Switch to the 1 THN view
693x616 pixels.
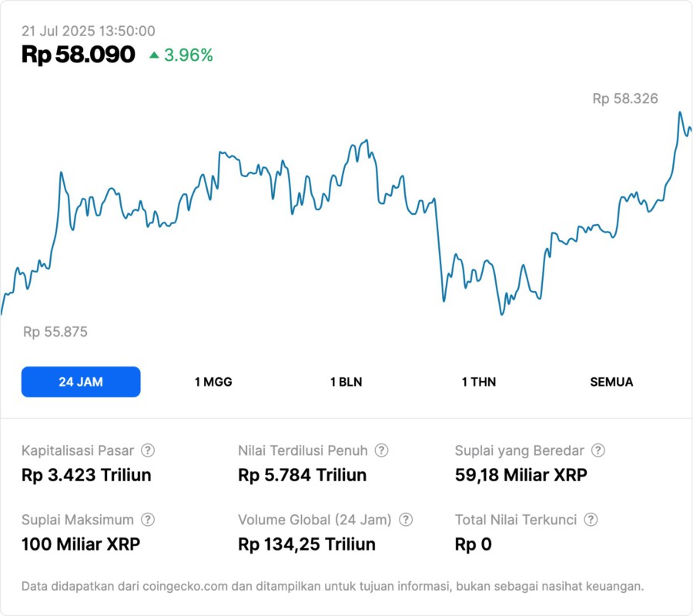pos(479,382)
